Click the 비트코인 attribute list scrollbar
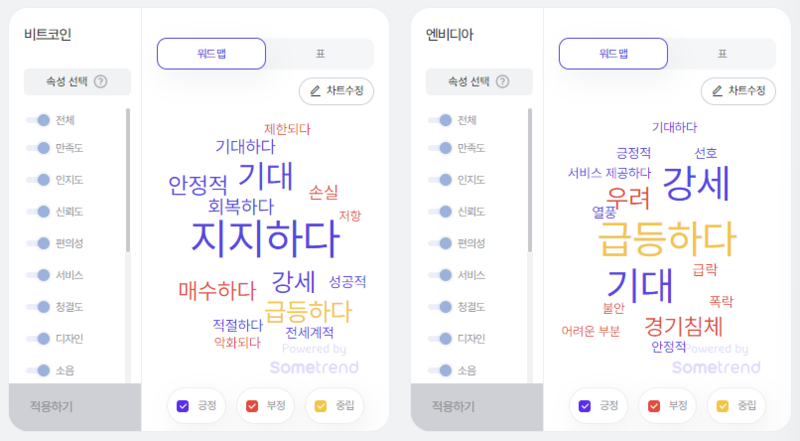Screen dimensions: 800x441 (128, 180)
